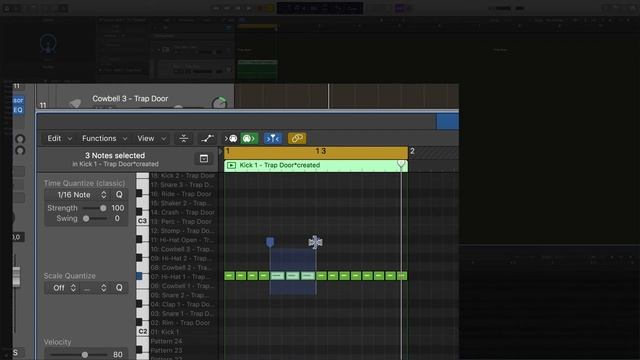Viewport: 640px width, 360px height.
Task: Click play icon in Kick 1 region header
Action: 231,165
